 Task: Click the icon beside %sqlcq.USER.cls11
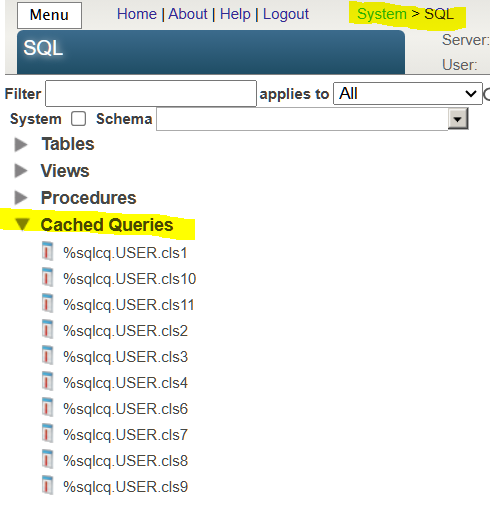[47, 303]
